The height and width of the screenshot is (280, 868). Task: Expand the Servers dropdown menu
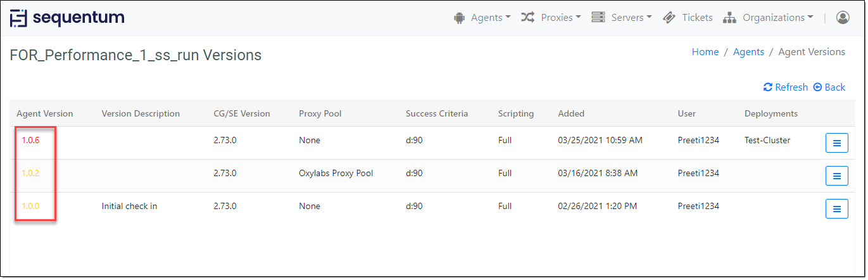(631, 18)
